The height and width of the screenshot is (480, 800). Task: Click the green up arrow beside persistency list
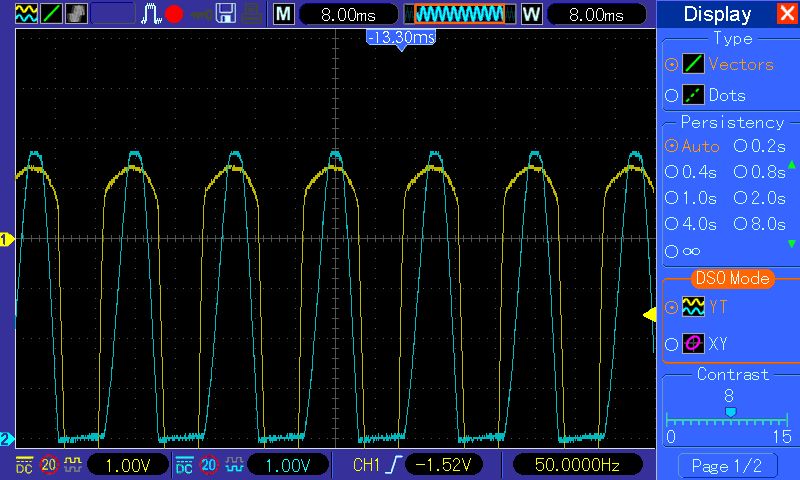[791, 165]
